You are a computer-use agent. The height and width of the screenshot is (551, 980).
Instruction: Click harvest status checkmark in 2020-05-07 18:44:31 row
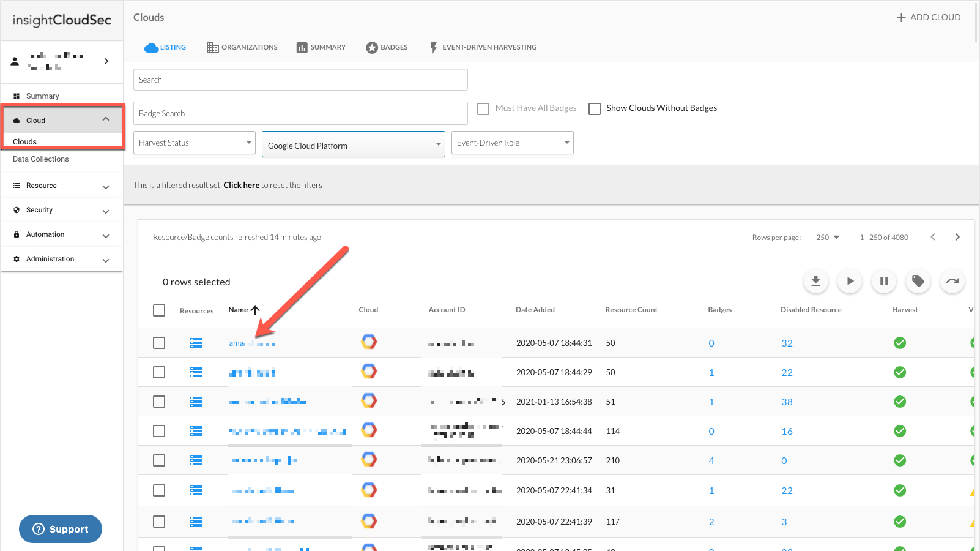click(900, 343)
